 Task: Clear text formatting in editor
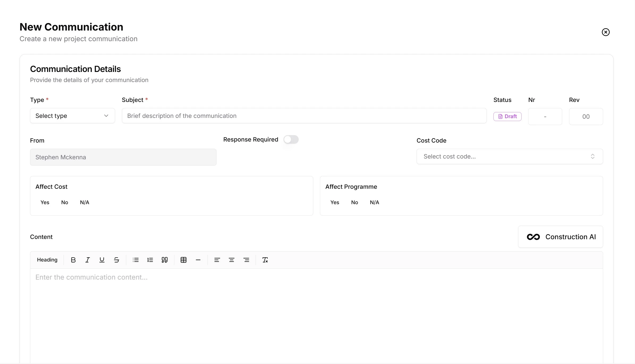pos(265,260)
